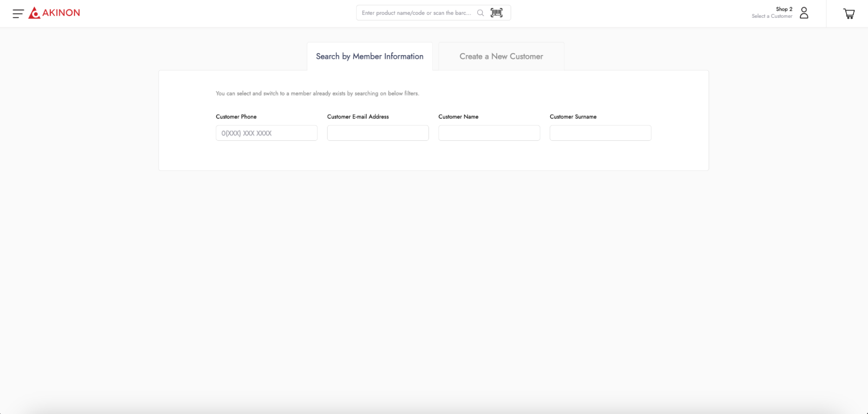Screen dimensions: 868x414
Task: Click the Customer Name label
Action: [458, 117]
